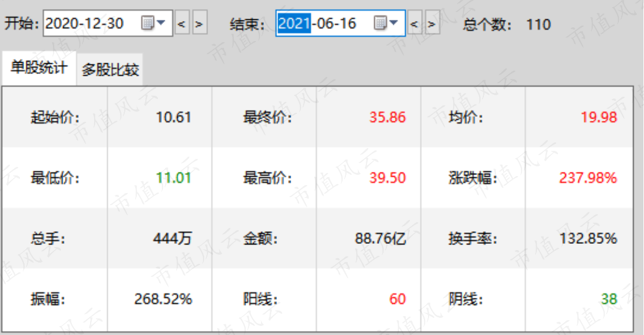644x335 pixels.
Task: Select the 涨跌幅 value 237.98%
Action: tap(588, 178)
